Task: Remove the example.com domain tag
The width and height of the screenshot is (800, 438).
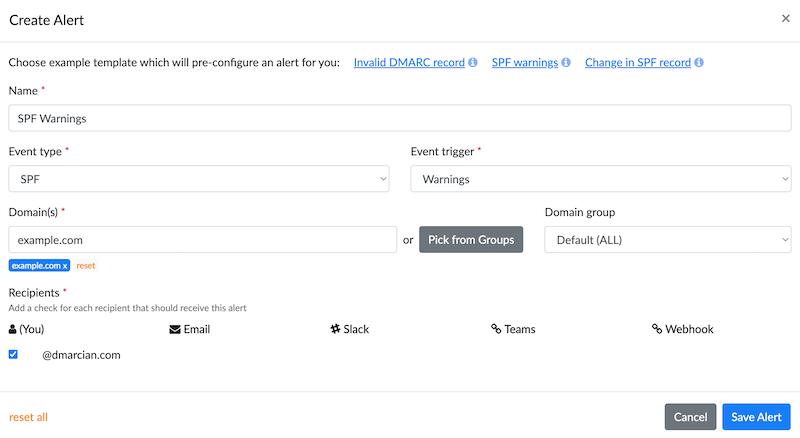Action: click(x=65, y=265)
